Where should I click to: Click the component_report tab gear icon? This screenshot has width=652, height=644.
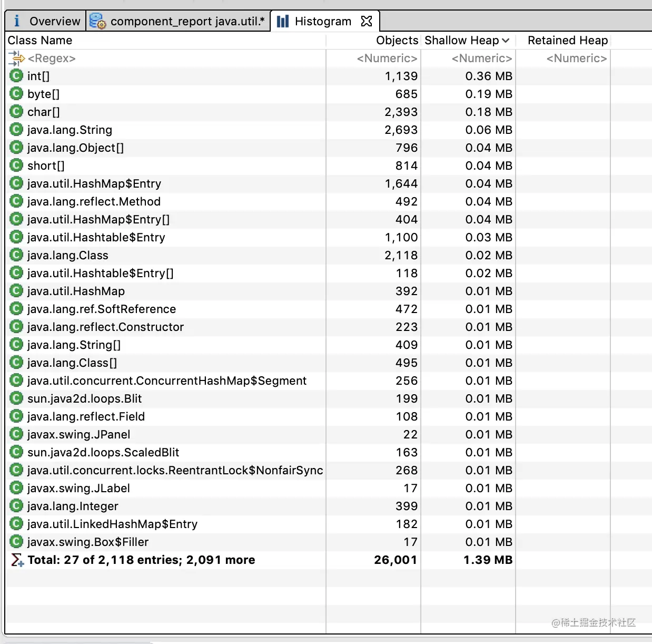point(98,21)
